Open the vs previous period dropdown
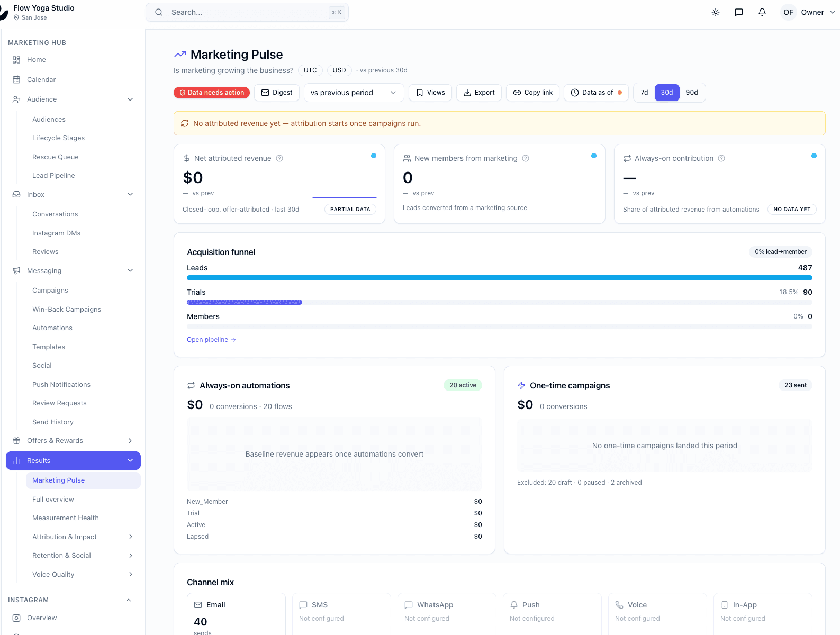The width and height of the screenshot is (840, 635). [x=354, y=93]
